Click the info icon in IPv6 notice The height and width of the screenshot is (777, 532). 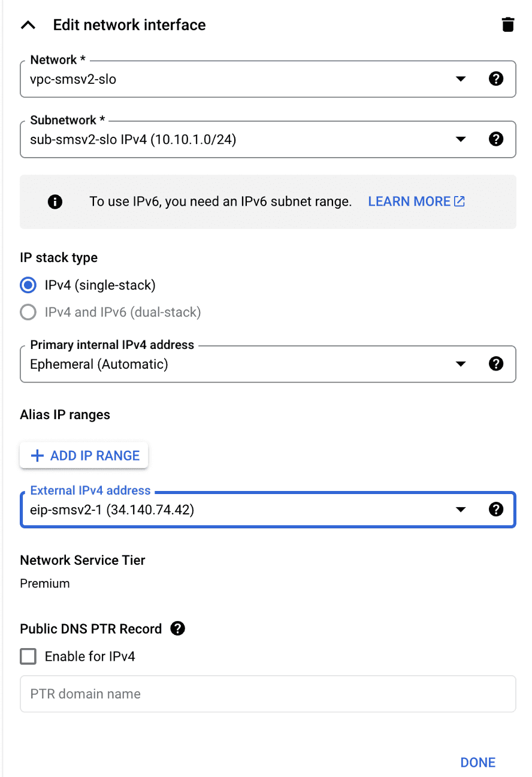(55, 201)
